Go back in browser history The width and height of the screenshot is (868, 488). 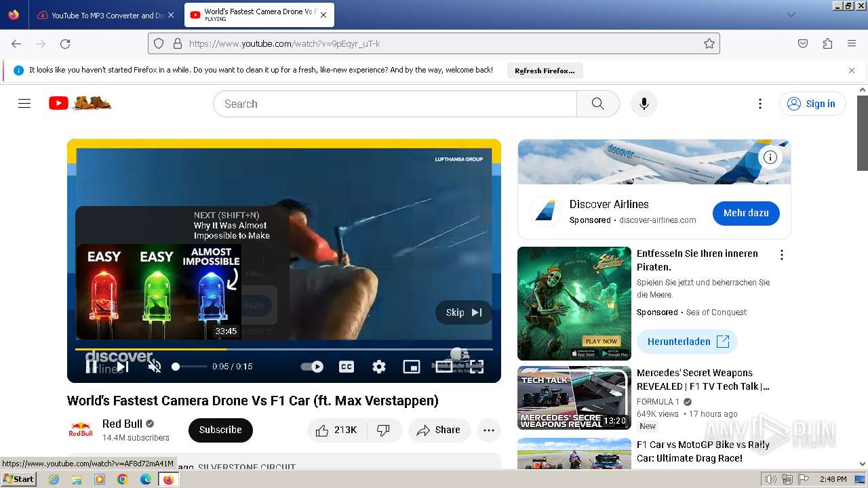[16, 43]
